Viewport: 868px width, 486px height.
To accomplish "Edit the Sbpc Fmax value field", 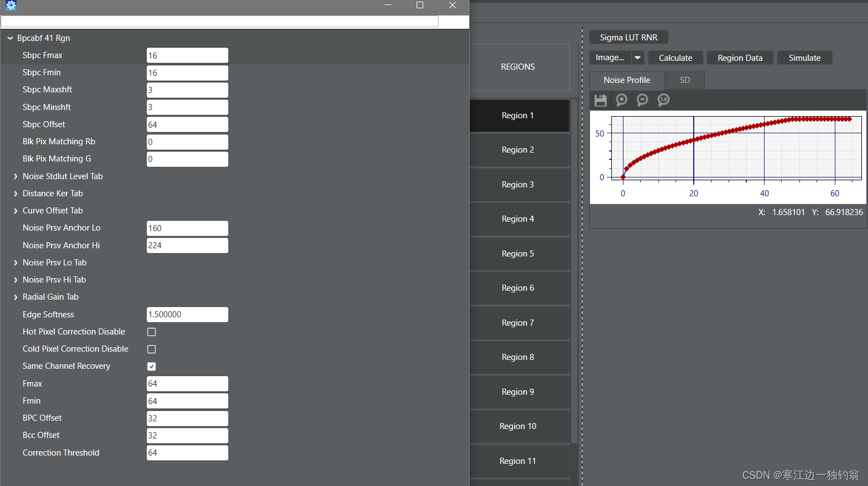I will [188, 55].
